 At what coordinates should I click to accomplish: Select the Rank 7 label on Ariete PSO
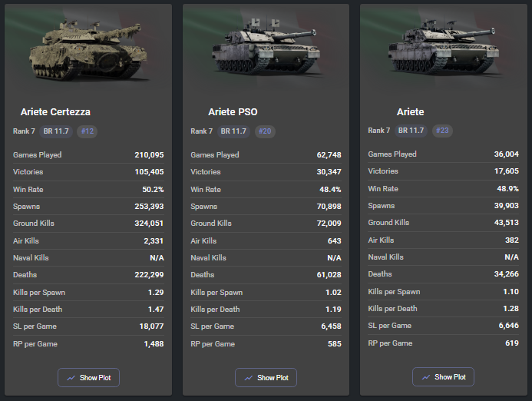pos(202,131)
